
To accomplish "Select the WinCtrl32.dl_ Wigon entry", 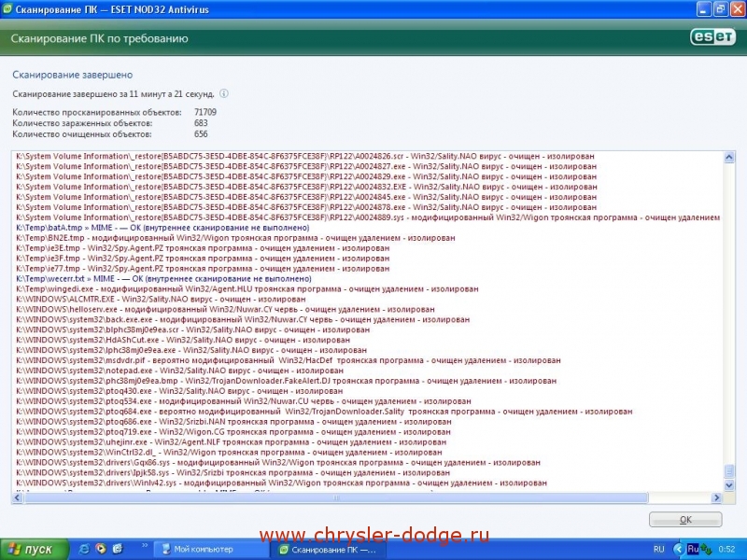I will 229,453.
